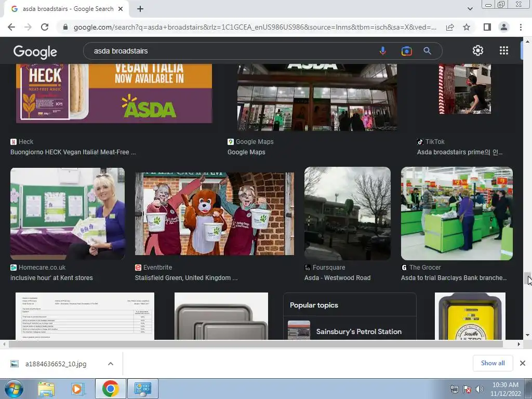Search by voice microphone icon
Viewport: 532px width, 399px height.
point(383,51)
